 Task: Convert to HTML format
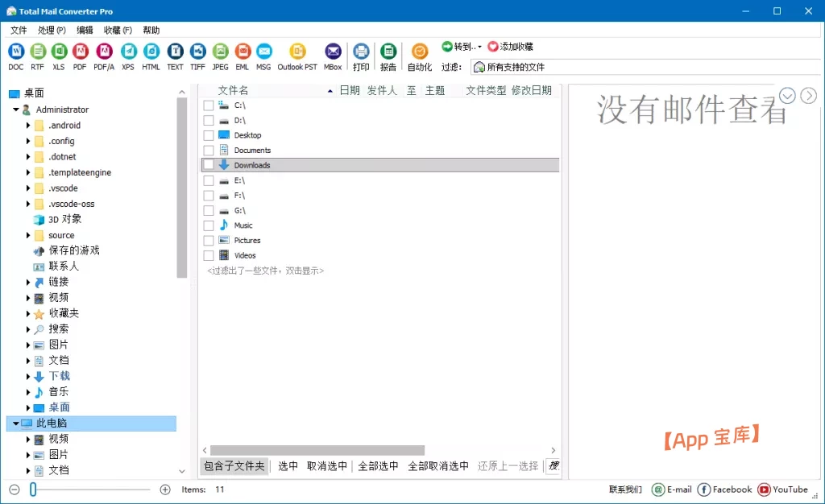[151, 56]
